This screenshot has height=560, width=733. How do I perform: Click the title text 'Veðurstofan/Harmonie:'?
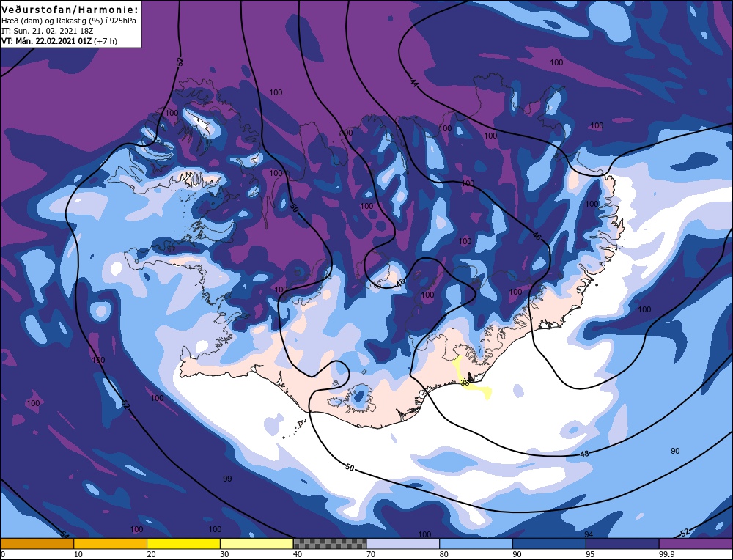[x=70, y=10]
